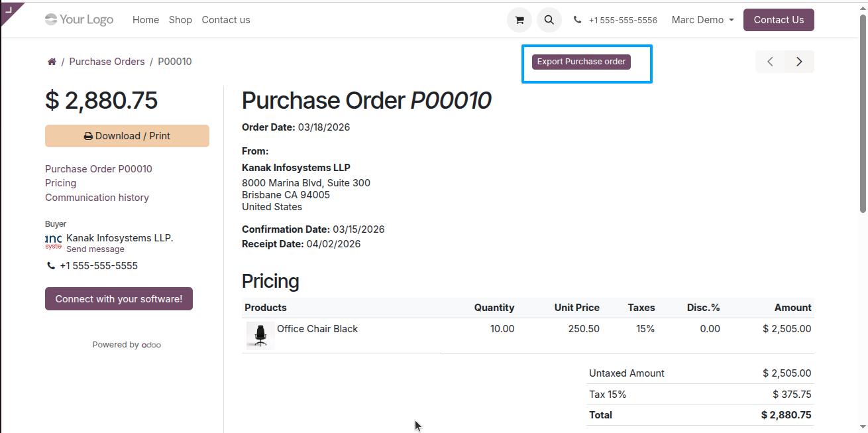The width and height of the screenshot is (868, 433).
Task: Click Download / Print button
Action: (127, 136)
